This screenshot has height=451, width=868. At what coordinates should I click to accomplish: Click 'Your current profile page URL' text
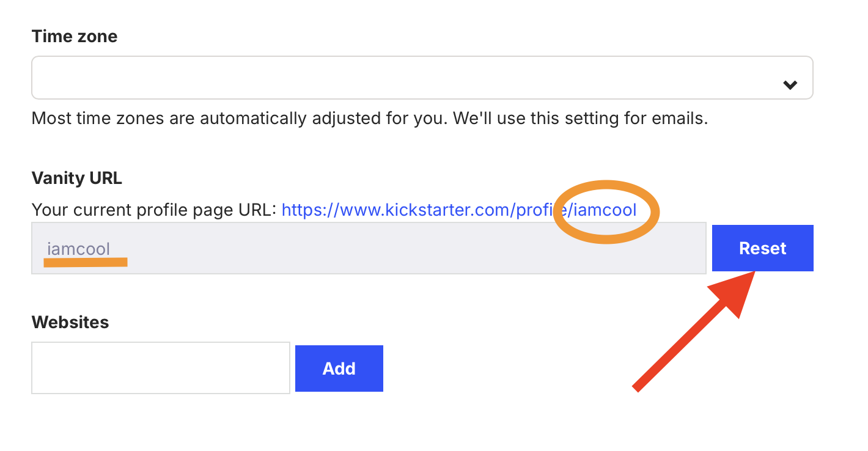click(x=153, y=210)
